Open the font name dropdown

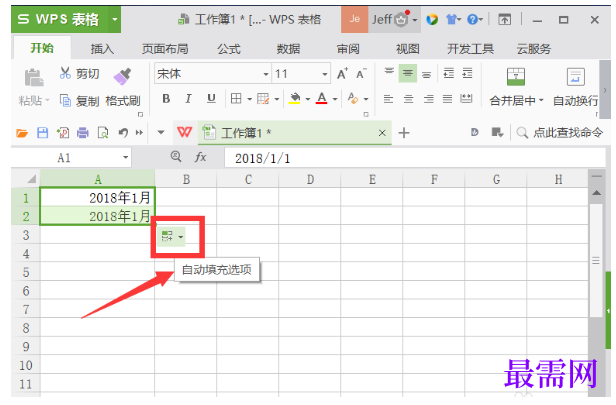[x=266, y=74]
